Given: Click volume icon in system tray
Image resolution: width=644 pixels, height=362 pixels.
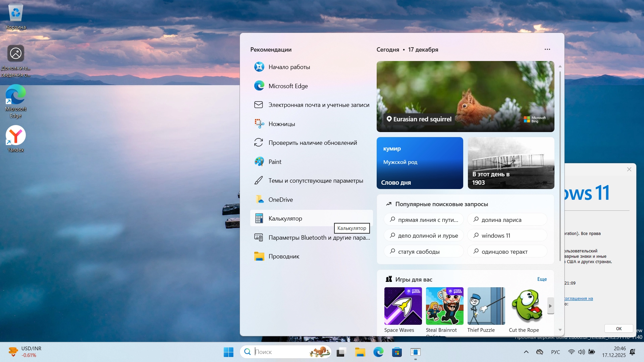Looking at the screenshot, I should click(x=581, y=352).
